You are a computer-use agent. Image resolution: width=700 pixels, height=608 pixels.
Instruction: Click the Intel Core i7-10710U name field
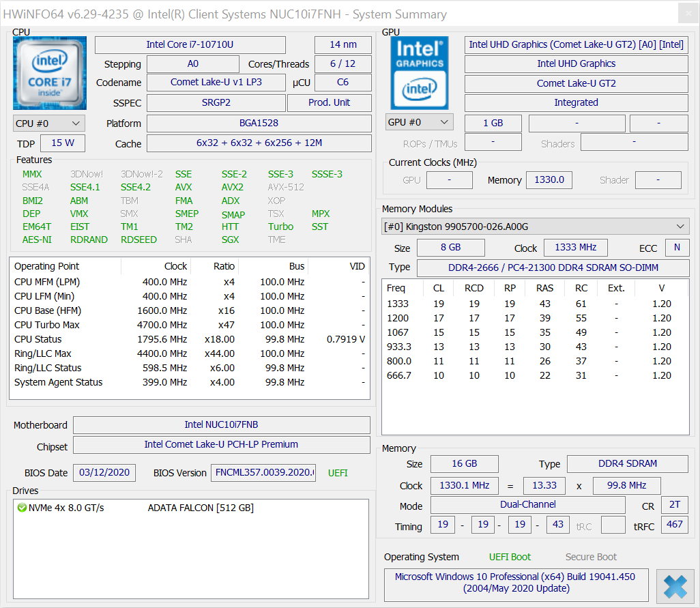click(x=190, y=45)
